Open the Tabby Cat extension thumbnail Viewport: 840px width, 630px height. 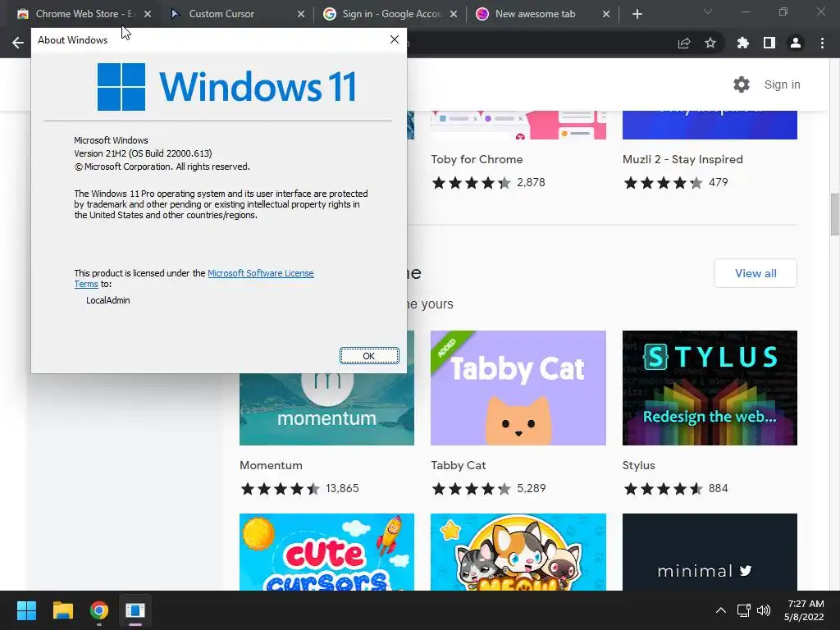pos(518,388)
